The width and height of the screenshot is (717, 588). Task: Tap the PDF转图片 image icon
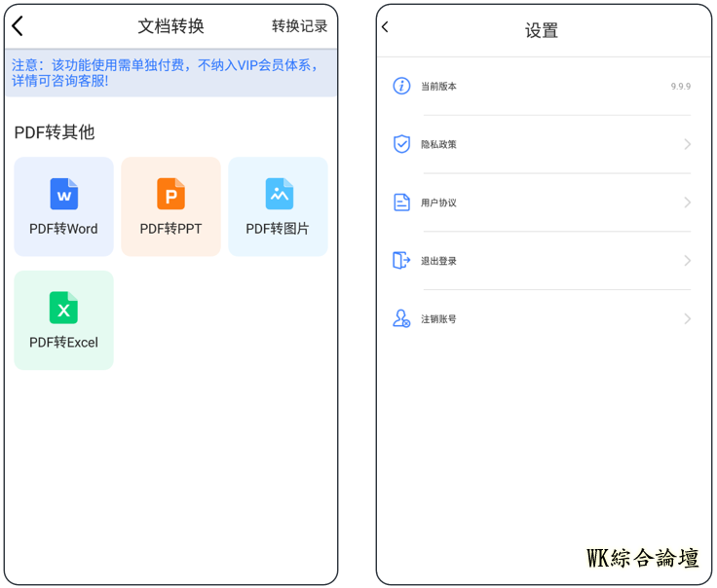[x=279, y=194]
